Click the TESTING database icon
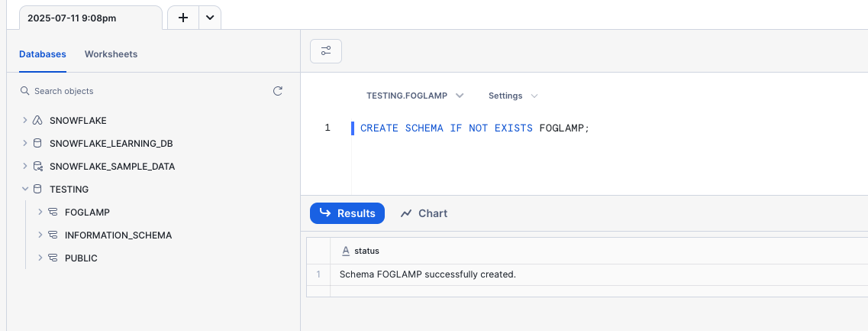This screenshot has width=868, height=331. click(x=37, y=190)
